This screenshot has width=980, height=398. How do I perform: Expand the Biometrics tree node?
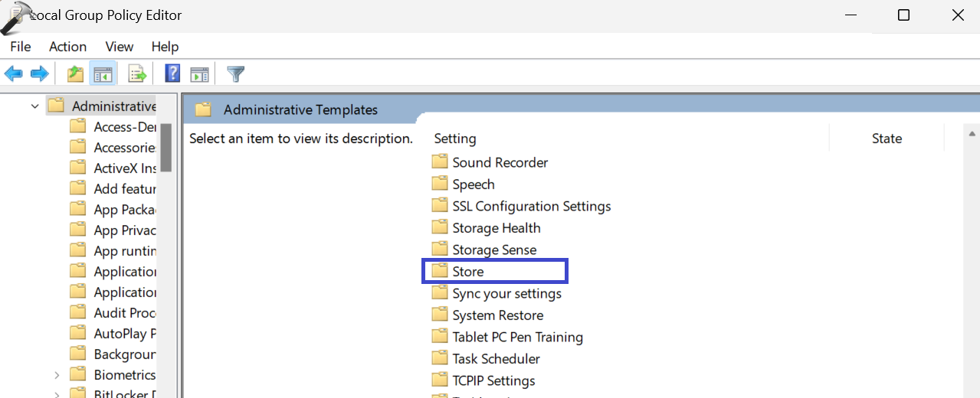(57, 375)
